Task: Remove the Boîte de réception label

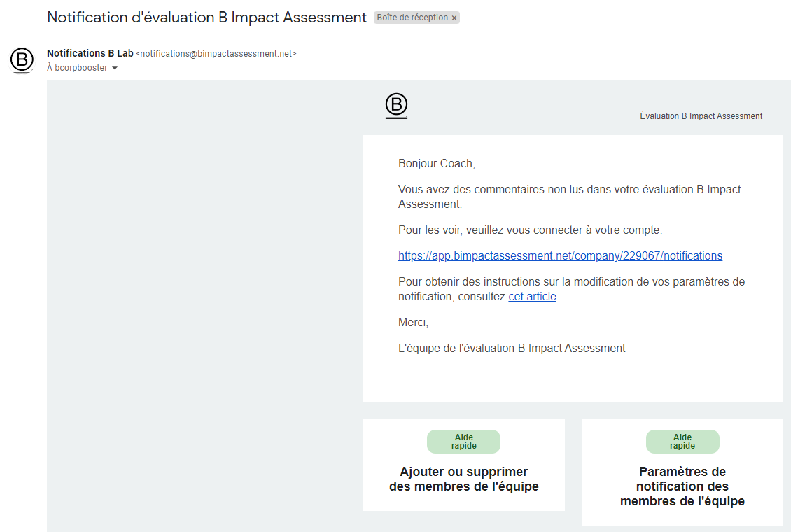Action: point(454,17)
